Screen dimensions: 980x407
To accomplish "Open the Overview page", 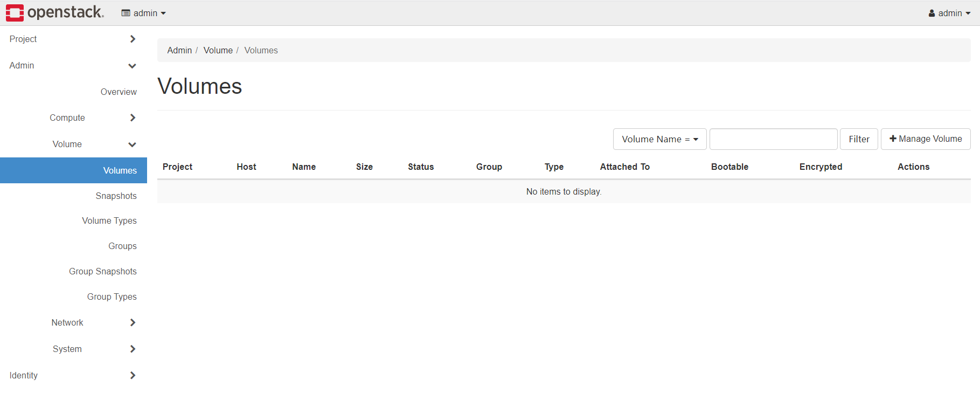I will tap(119, 92).
